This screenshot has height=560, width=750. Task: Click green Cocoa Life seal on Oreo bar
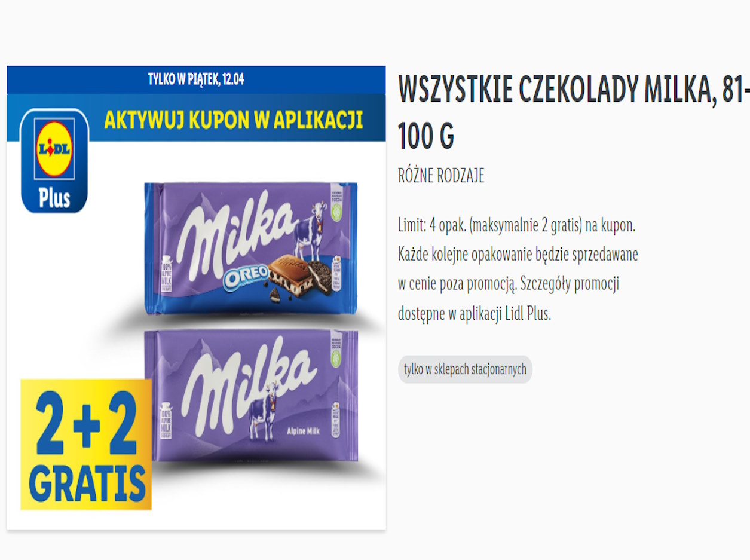click(x=337, y=209)
